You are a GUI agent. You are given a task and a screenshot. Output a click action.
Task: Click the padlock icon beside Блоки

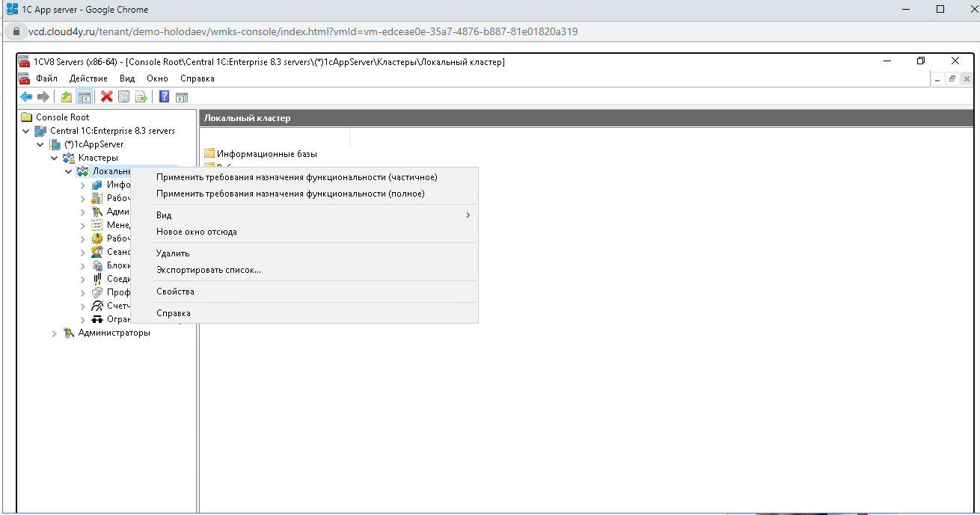tap(97, 265)
